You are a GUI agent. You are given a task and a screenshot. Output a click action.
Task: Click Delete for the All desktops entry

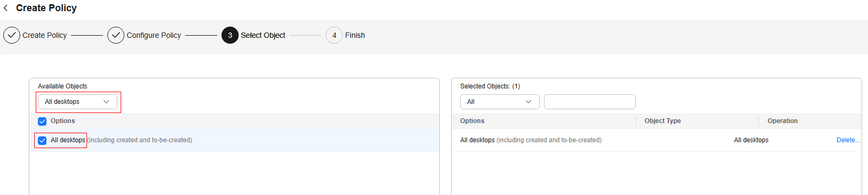point(848,140)
